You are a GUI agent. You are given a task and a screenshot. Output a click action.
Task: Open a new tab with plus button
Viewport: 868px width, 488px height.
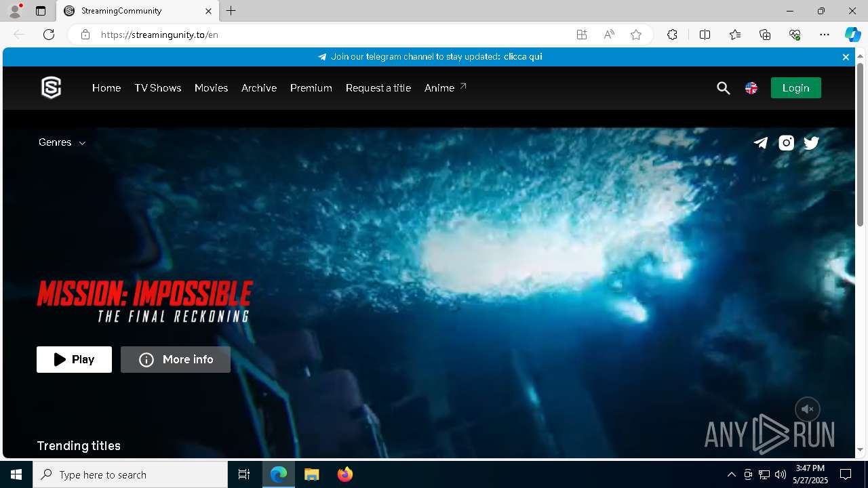[x=231, y=11]
